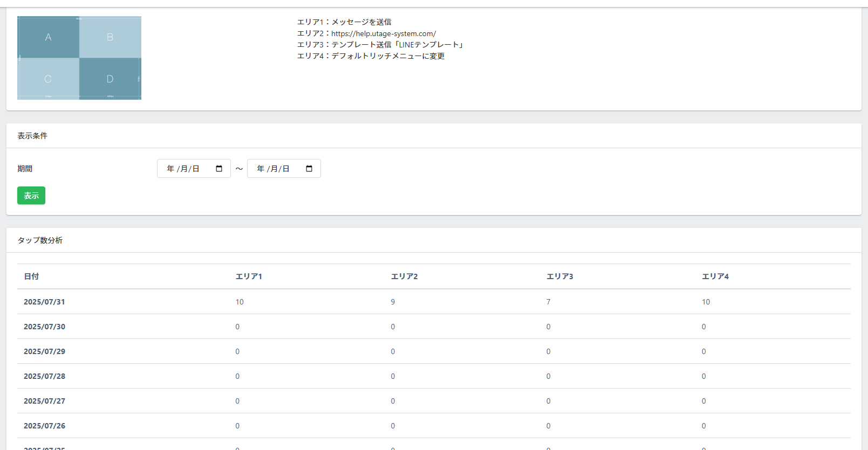Select the 2025/07/30 date cell
Viewport: 868px width, 450px height.
pyautogui.click(x=44, y=327)
